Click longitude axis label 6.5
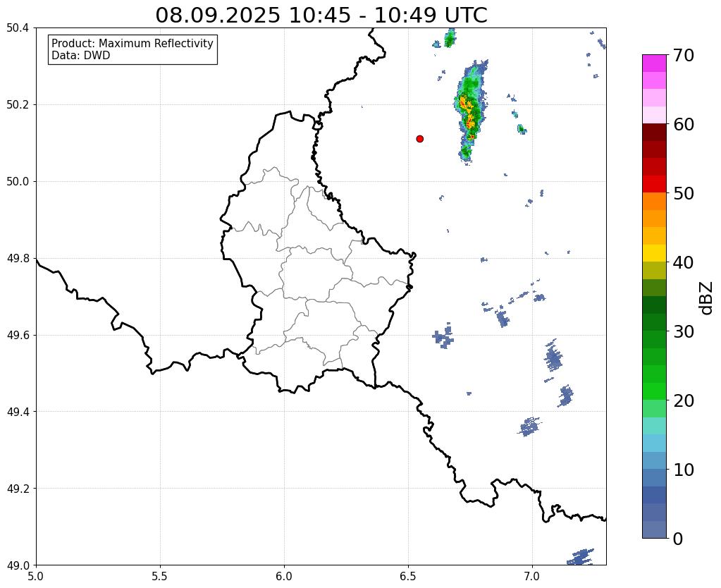This screenshot has height=588, width=721. click(x=408, y=576)
